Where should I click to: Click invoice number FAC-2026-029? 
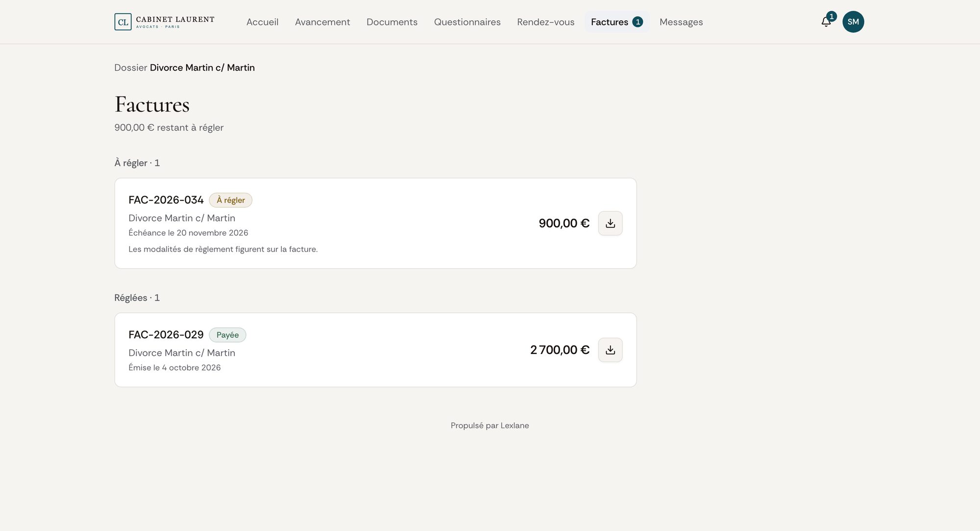[166, 335]
